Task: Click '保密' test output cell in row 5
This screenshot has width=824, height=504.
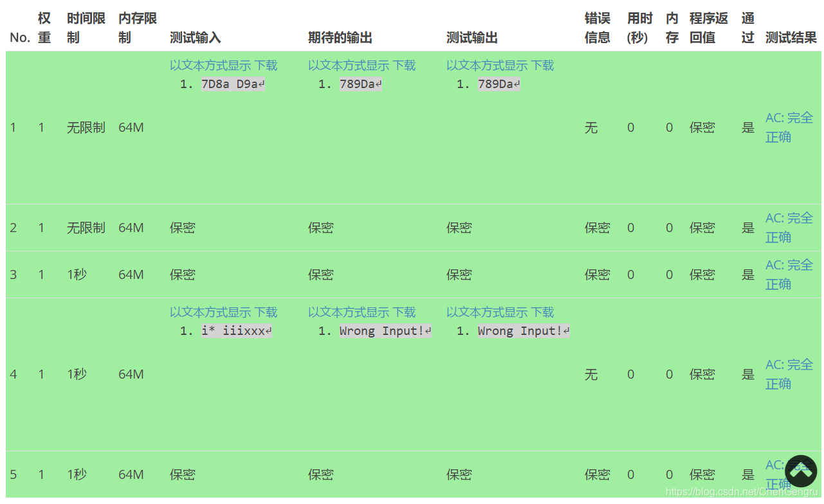Action: coord(459,475)
